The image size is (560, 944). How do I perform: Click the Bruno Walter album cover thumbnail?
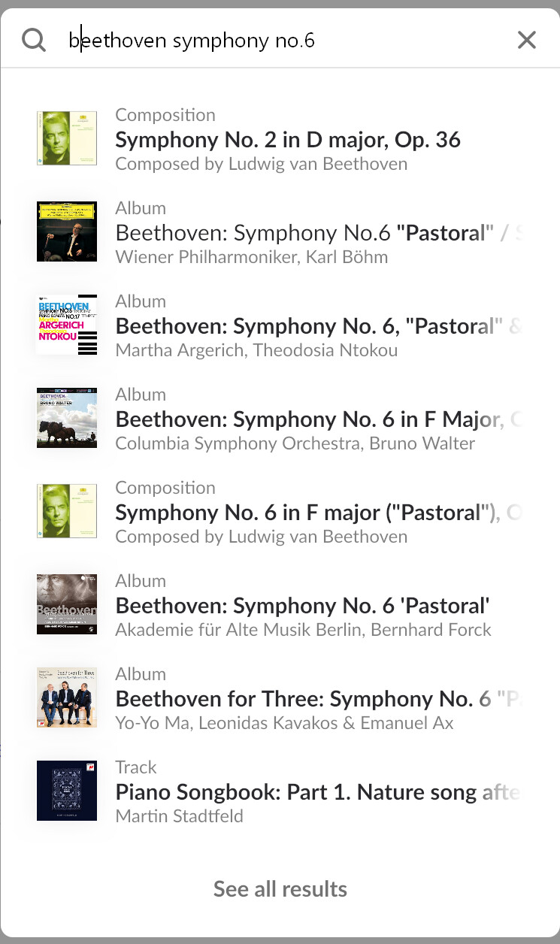coord(67,418)
